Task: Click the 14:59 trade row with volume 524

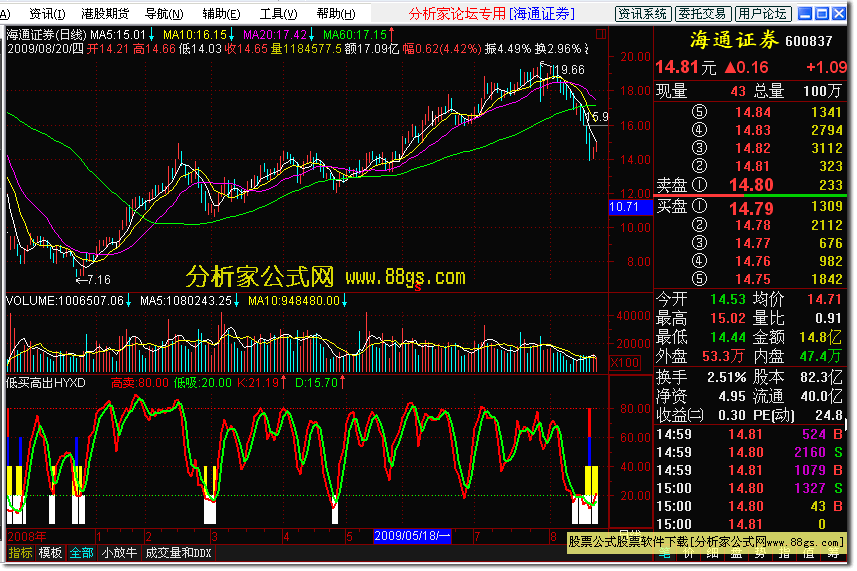Action: point(749,434)
